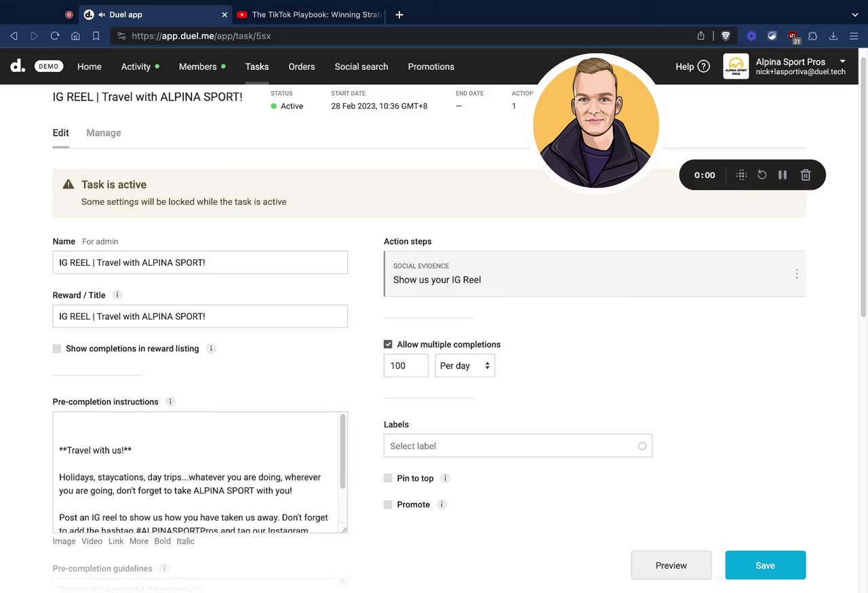Open the Members section
868x593 pixels.
[198, 66]
